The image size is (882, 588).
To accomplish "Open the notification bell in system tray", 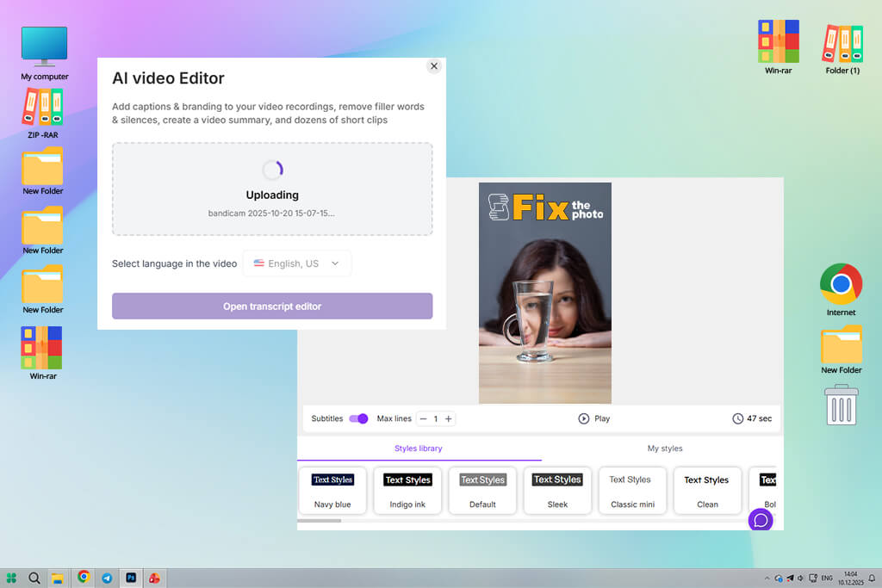I will pyautogui.click(x=872, y=578).
